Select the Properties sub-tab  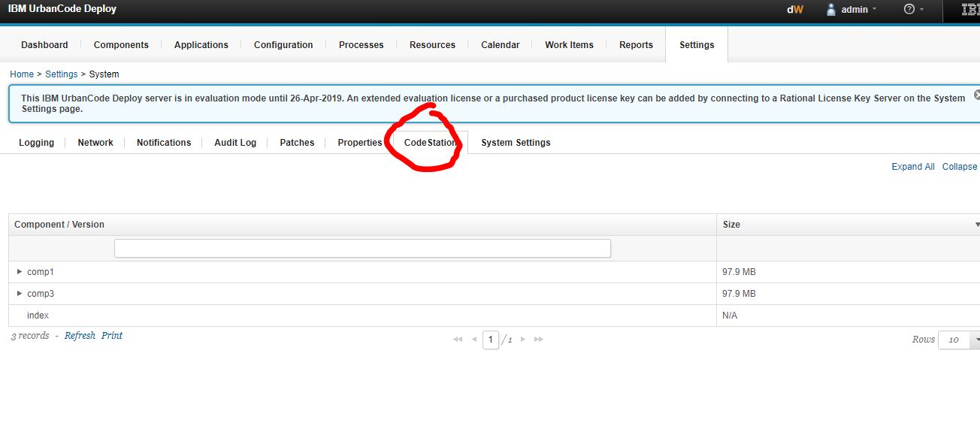tap(360, 143)
